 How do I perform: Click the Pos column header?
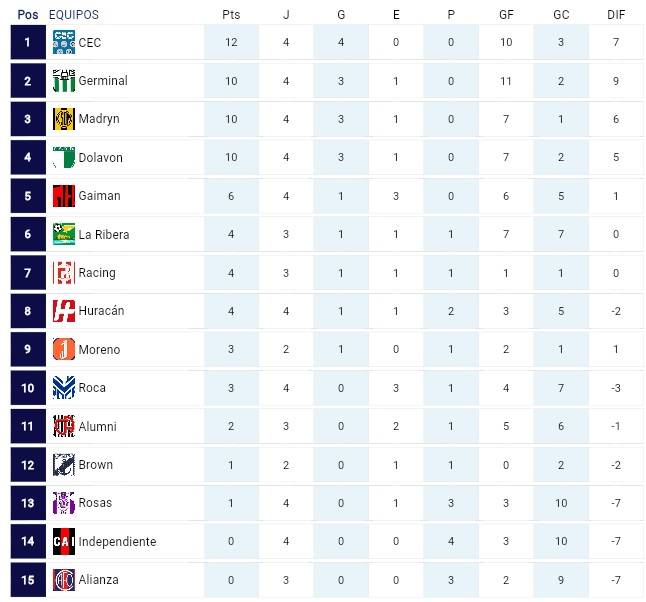pos(28,15)
